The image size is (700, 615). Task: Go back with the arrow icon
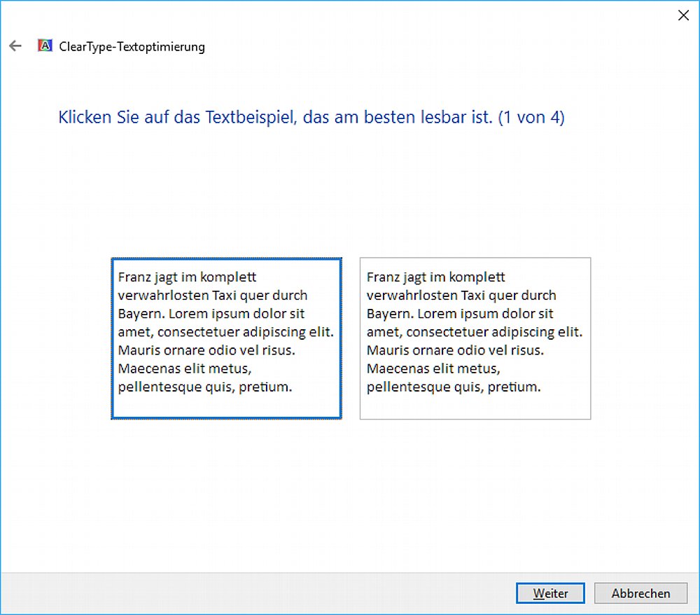pos(15,46)
